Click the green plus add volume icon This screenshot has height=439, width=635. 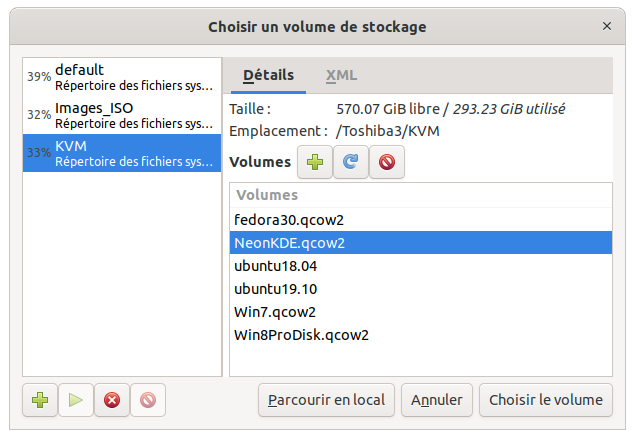[315, 162]
